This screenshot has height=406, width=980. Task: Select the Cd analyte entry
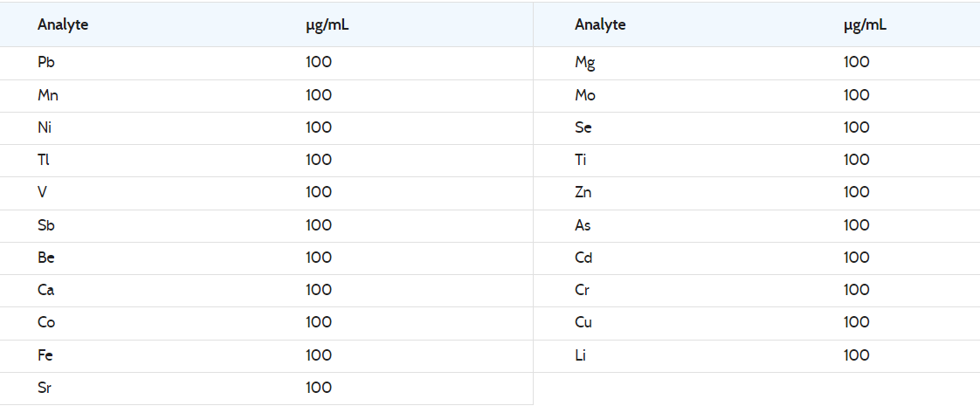pyautogui.click(x=583, y=258)
